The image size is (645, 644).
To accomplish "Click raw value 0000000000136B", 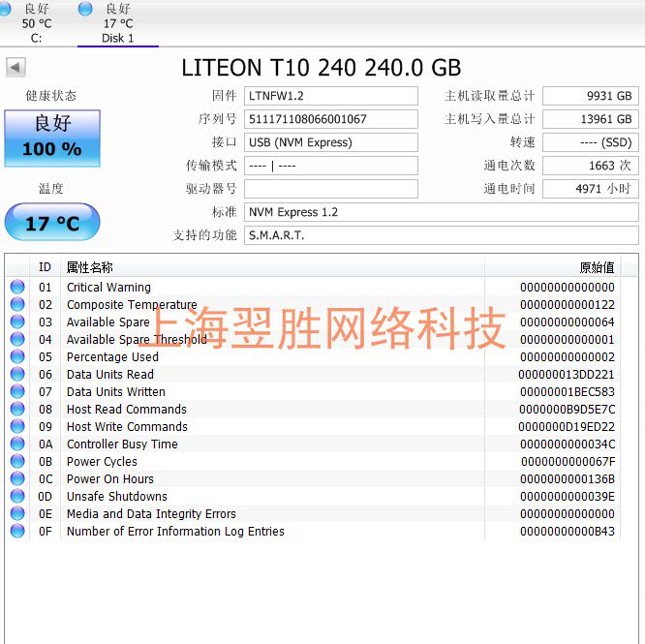I will [568, 479].
